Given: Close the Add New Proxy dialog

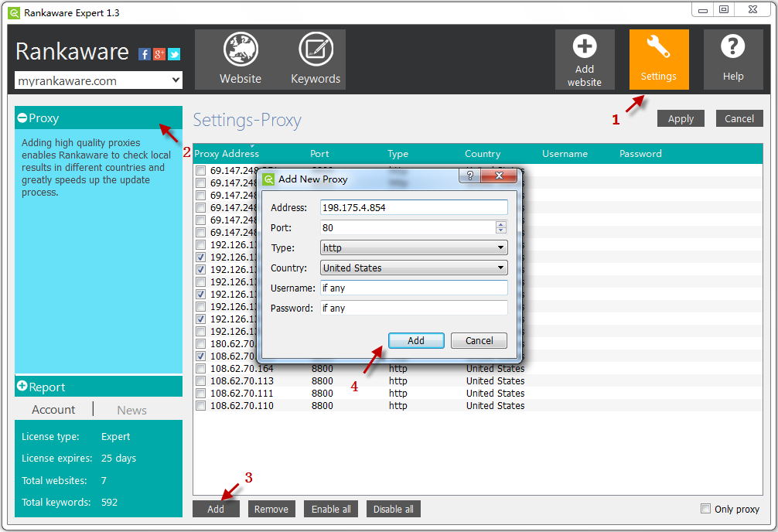Looking at the screenshot, I should (499, 176).
